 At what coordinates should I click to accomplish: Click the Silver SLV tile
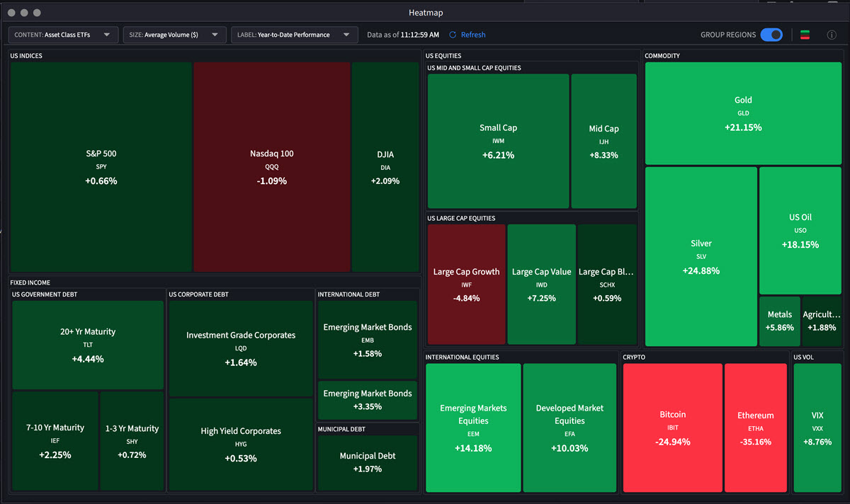coord(701,256)
